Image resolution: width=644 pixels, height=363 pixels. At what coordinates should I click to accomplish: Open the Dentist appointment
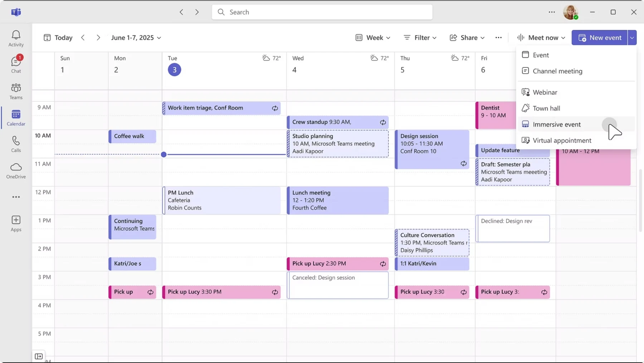coord(496,115)
